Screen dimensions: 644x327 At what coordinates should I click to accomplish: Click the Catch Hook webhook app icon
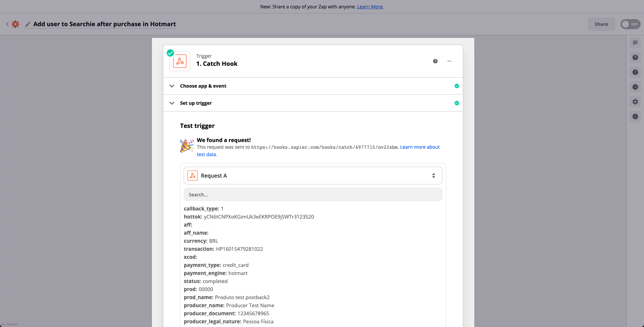click(180, 61)
